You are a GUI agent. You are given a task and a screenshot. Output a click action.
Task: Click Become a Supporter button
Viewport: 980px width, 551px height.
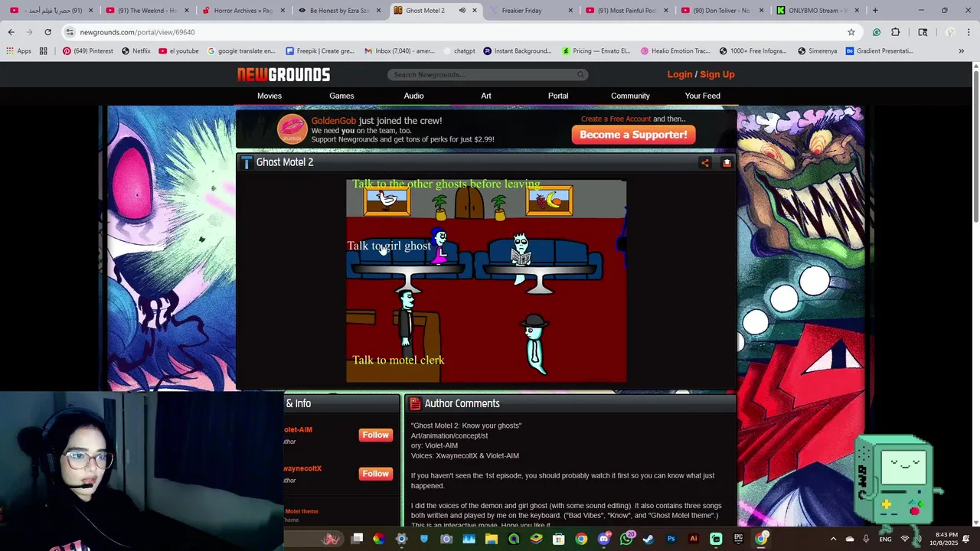(x=633, y=135)
